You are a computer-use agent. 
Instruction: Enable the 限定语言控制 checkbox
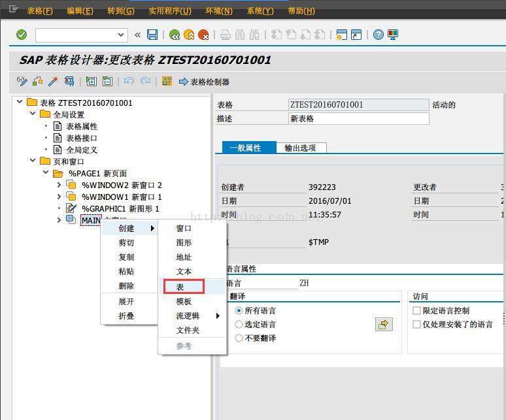(x=416, y=310)
